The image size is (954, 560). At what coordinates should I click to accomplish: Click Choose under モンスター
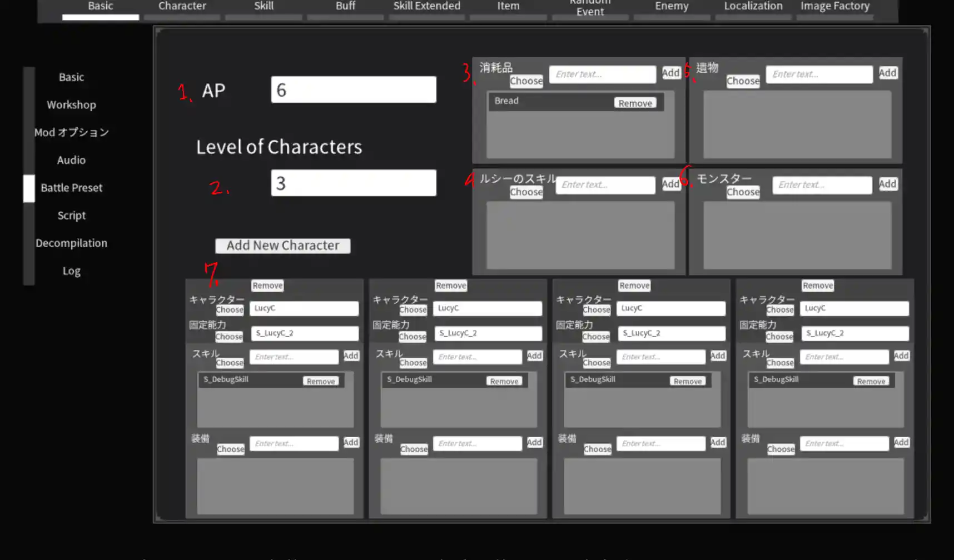coord(743,192)
